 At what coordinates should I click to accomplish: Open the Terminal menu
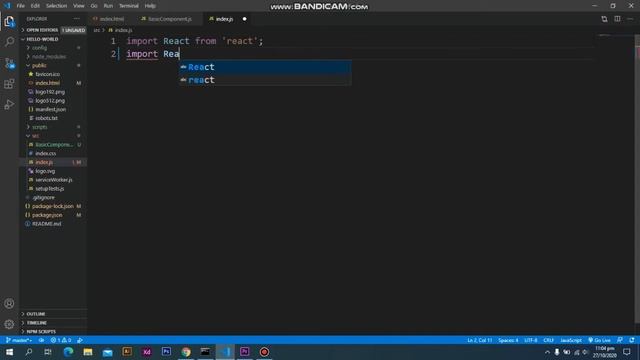pyautogui.click(x=129, y=6)
